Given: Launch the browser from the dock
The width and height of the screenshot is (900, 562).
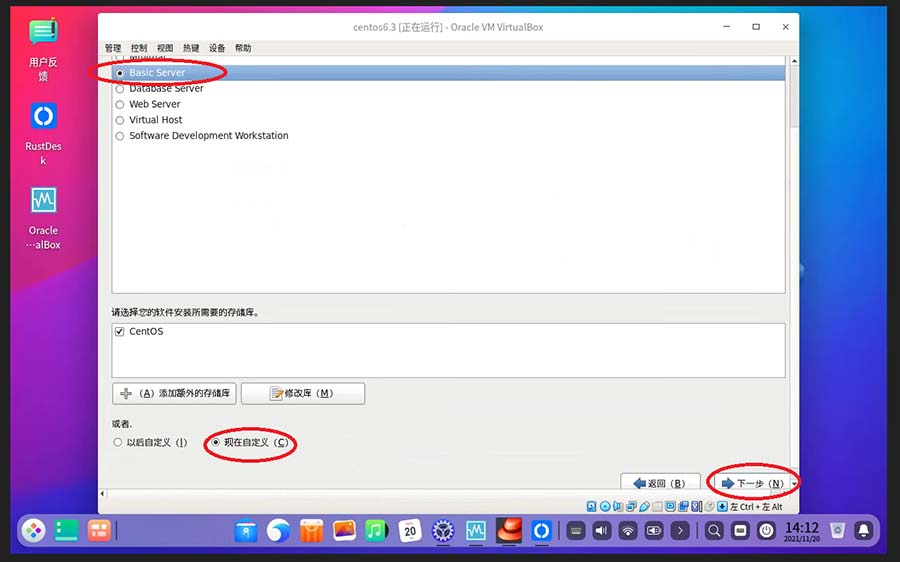Looking at the screenshot, I should 278,530.
